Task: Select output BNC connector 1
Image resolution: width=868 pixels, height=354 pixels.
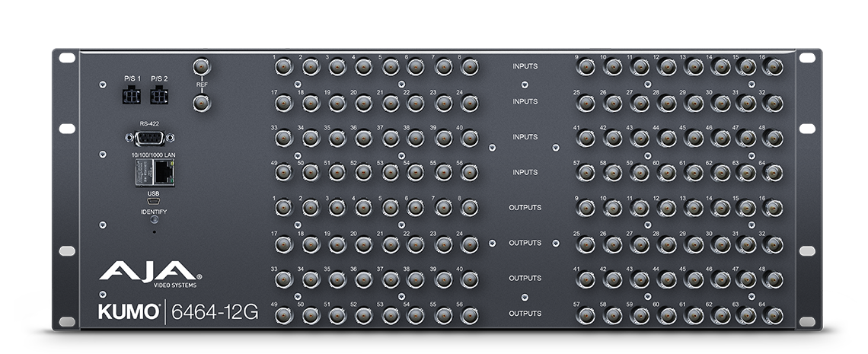Action: coord(283,209)
